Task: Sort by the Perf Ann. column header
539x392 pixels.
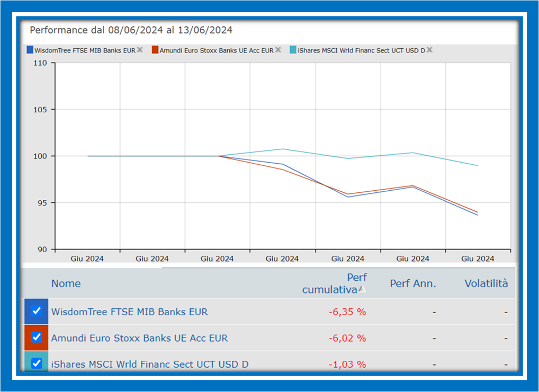Action: (x=413, y=283)
